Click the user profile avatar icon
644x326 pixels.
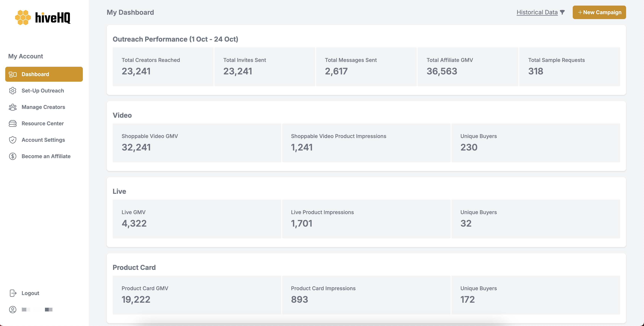[x=13, y=310]
